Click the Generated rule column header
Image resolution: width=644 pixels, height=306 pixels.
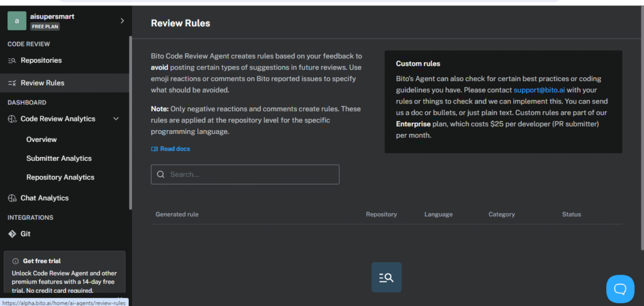point(177,214)
